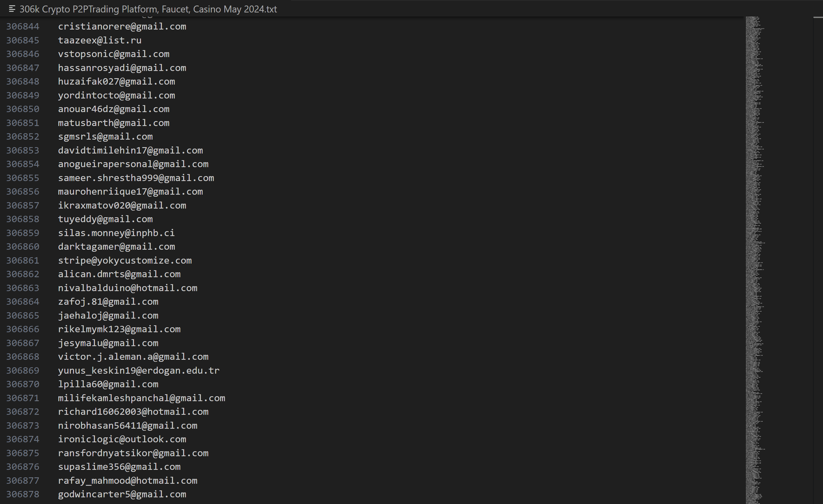Place cursor in the text on line 306852
Screen dimensions: 823x504
pyautogui.click(x=105, y=136)
